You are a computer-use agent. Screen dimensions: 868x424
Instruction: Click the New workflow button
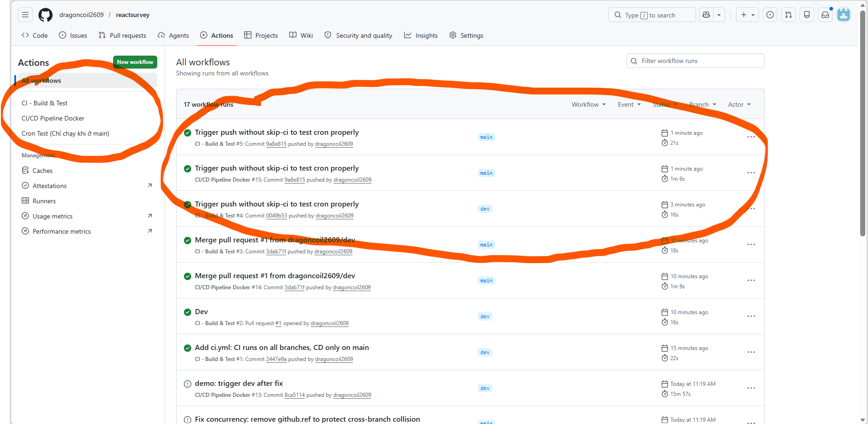(135, 62)
